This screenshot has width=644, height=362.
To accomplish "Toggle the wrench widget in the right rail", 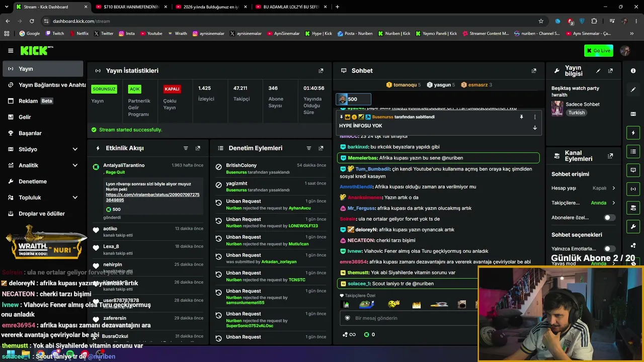I will (633, 226).
